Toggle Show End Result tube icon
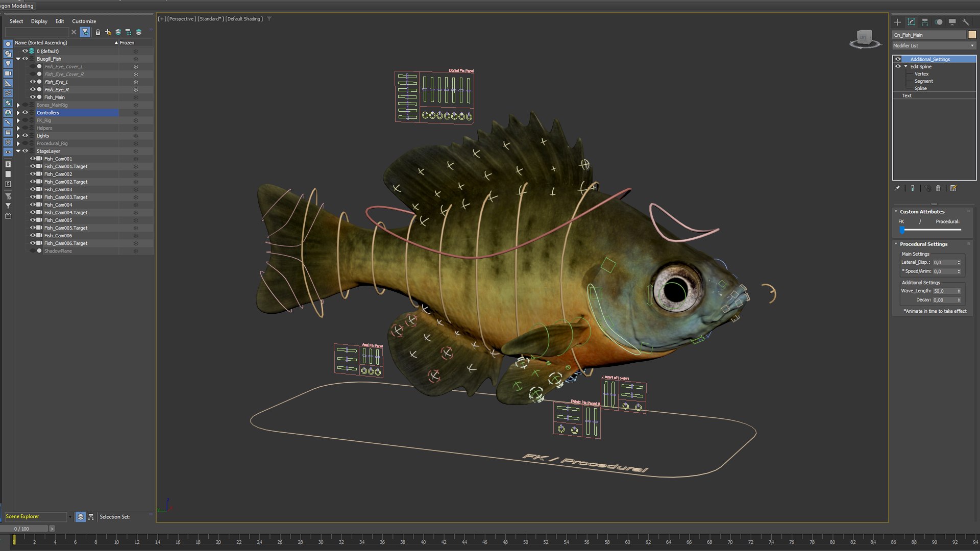This screenshot has width=980, height=551. pyautogui.click(x=912, y=188)
